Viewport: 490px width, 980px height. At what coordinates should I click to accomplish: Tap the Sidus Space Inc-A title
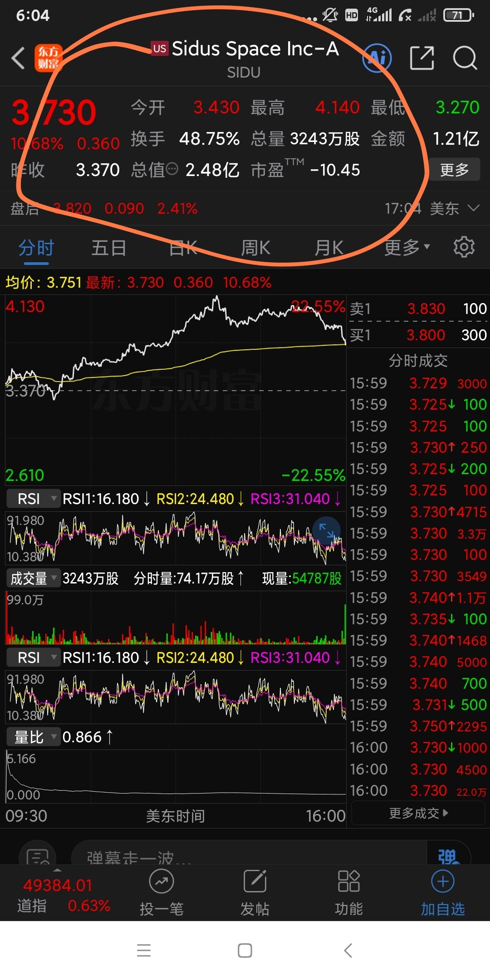point(255,49)
